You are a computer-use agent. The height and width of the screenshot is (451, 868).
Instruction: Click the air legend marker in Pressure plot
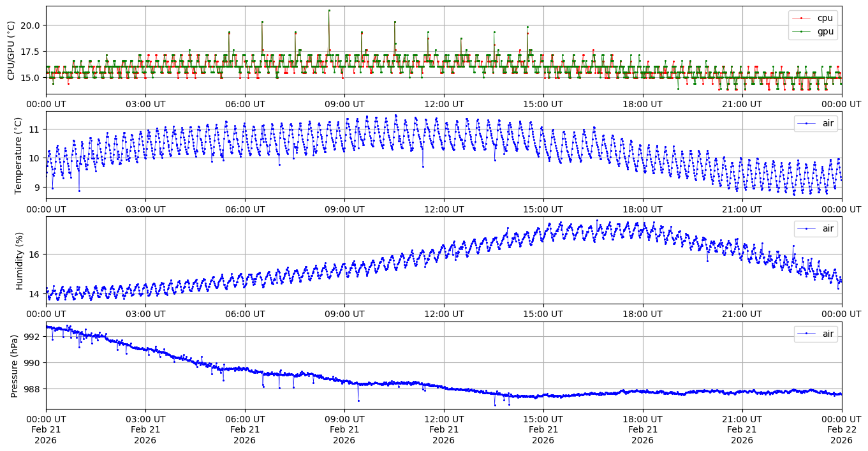807,334
